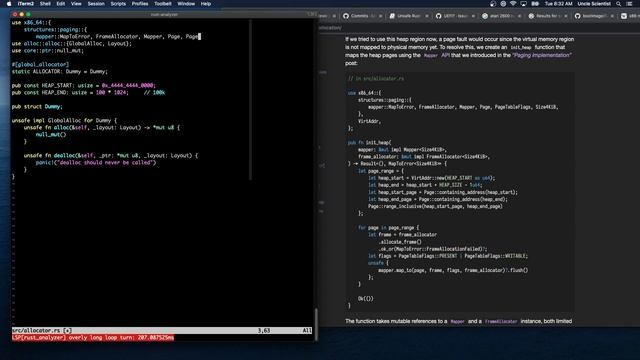Open the Window menu
The image size is (640, 360).
(186, 4)
